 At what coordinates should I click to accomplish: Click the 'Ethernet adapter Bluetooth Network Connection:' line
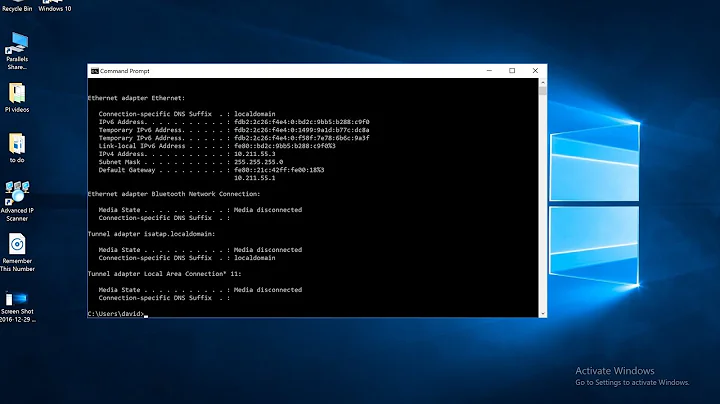pyautogui.click(x=174, y=194)
